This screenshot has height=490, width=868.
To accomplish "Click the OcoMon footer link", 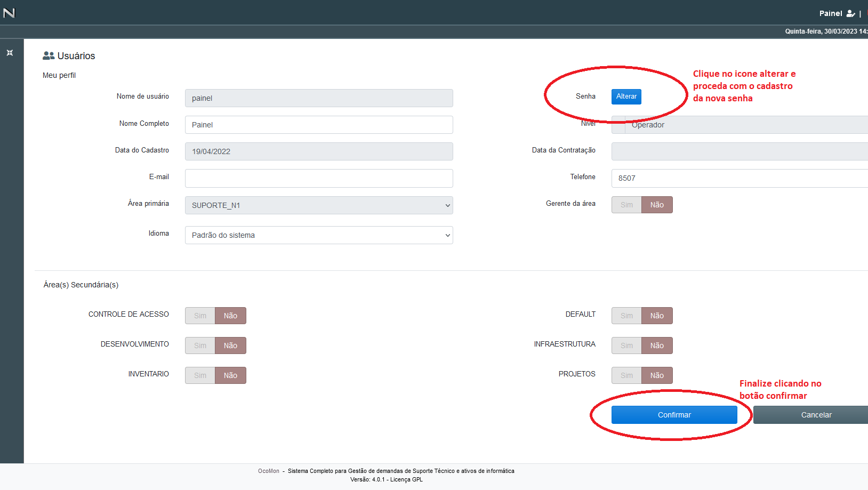I will coord(269,471).
